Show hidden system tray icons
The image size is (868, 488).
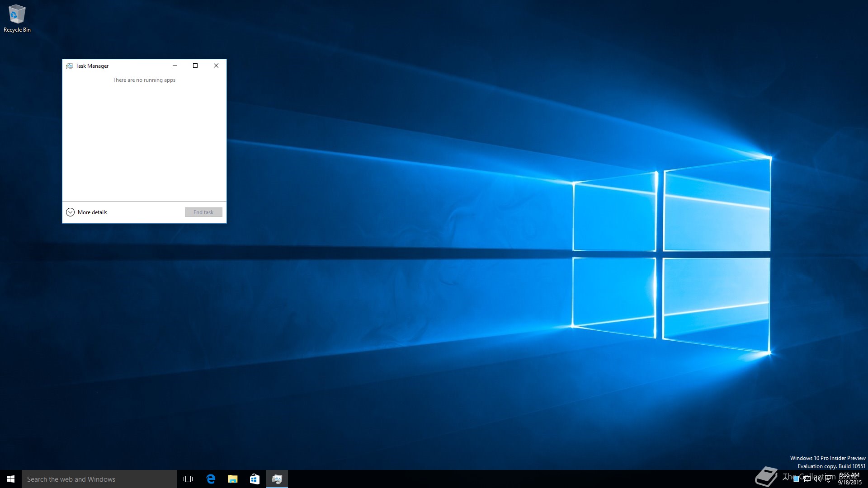point(785,479)
